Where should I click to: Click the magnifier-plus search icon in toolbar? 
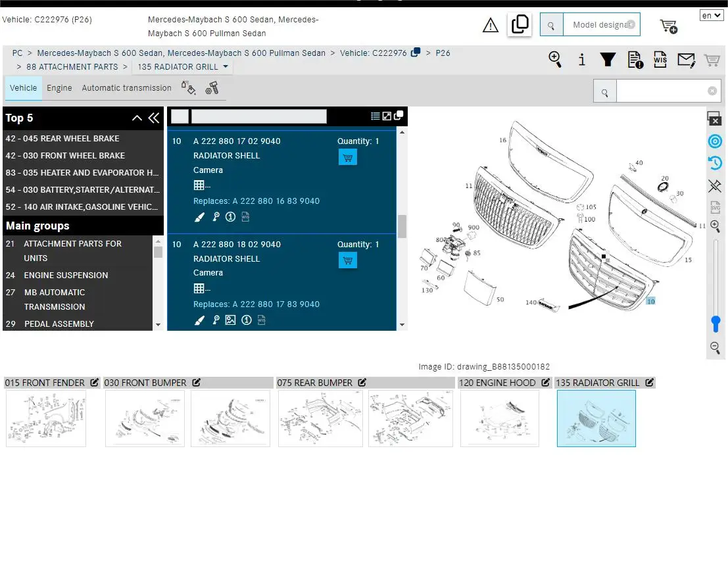coord(555,59)
